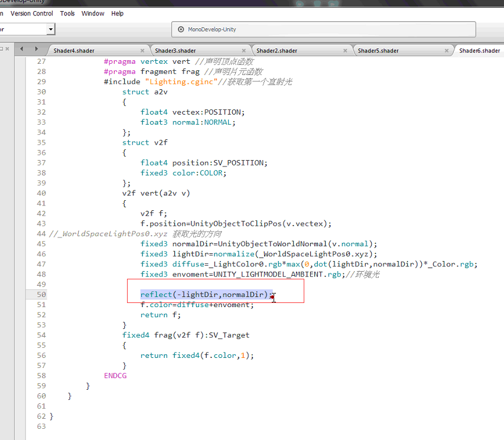Navigate to next document tab arrow
The width and height of the screenshot is (504, 440).
pos(36,49)
